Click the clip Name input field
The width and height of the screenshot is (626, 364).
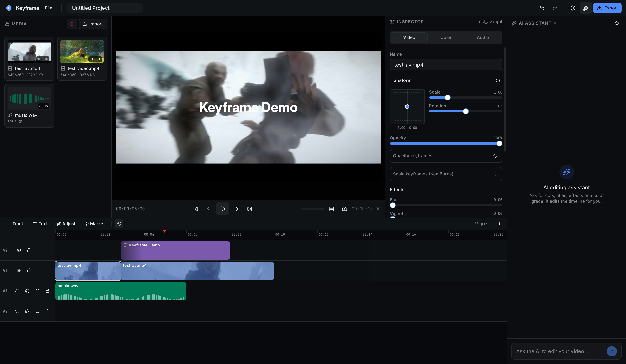tap(446, 65)
